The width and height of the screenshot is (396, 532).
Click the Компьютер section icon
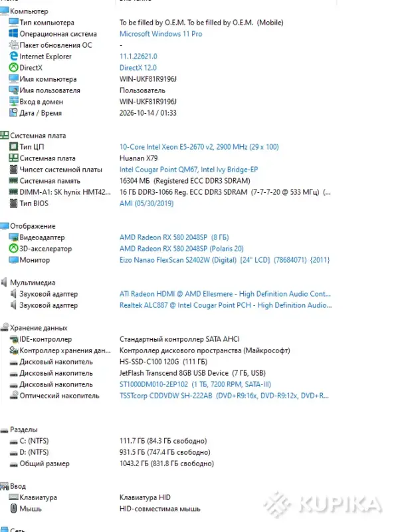coord(5,11)
